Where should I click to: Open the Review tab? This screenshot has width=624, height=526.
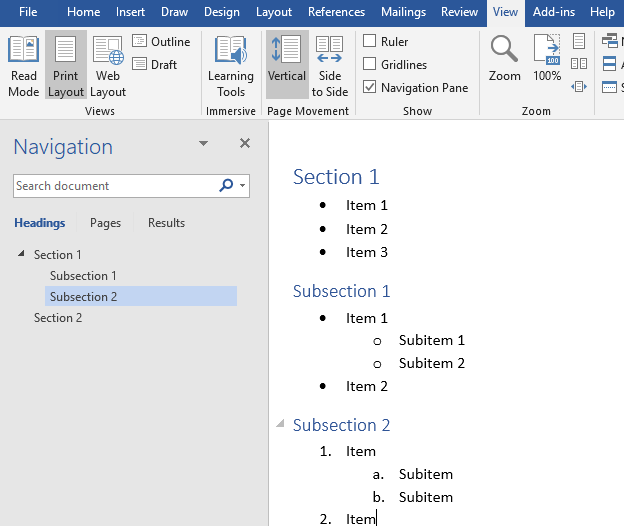[x=459, y=12]
